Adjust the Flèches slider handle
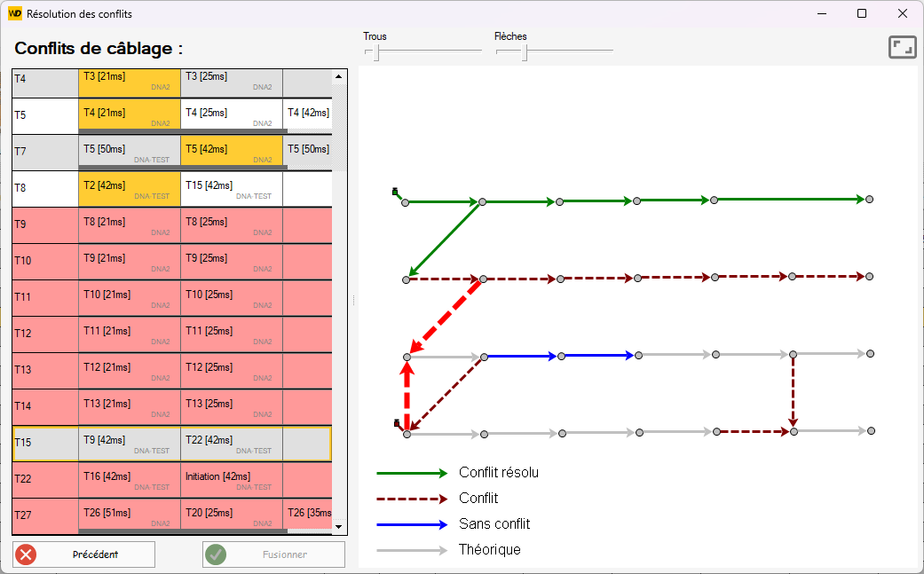This screenshot has width=924, height=574. (525, 54)
